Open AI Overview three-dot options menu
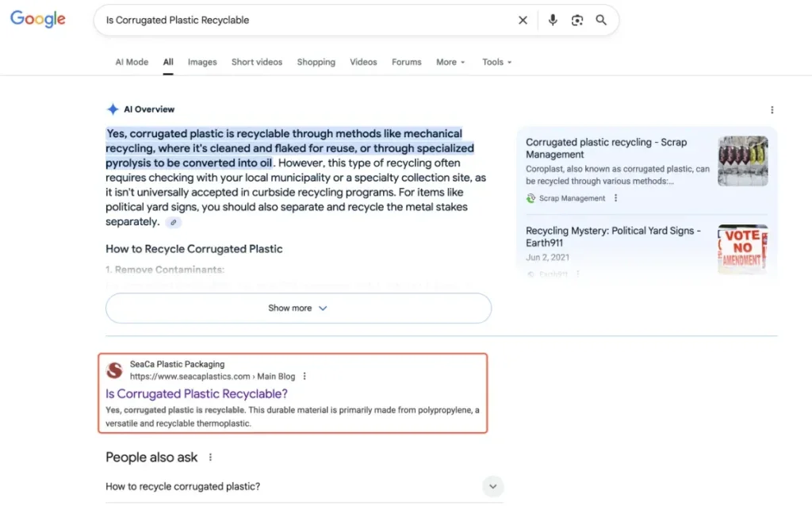This screenshot has height=506, width=812. click(x=772, y=110)
